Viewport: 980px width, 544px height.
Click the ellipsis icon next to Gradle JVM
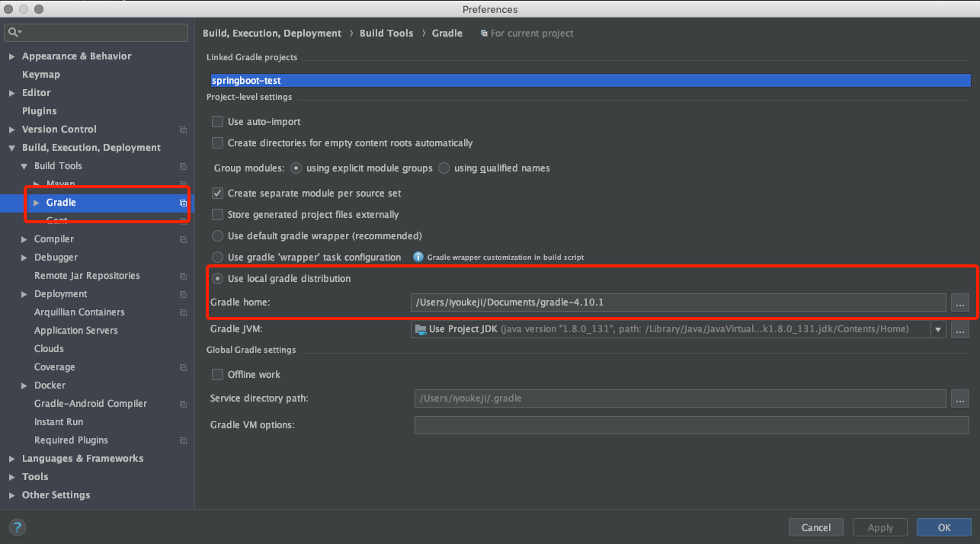(959, 329)
